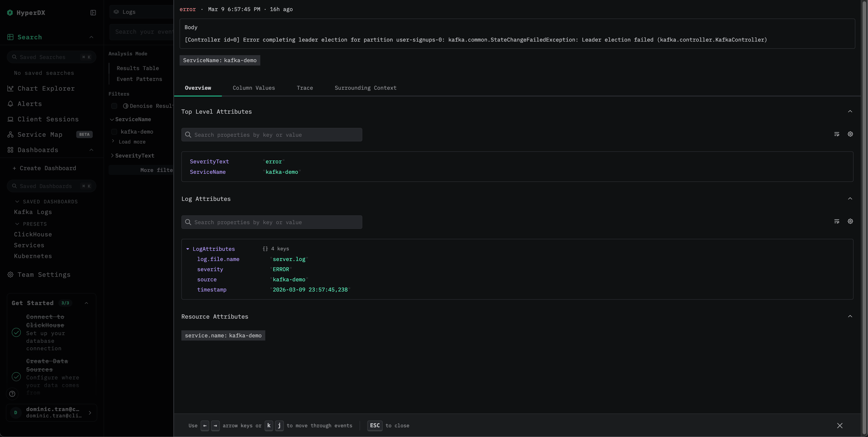The height and width of the screenshot is (437, 868).
Task: Switch to Surrounding Context tab
Action: (365, 88)
